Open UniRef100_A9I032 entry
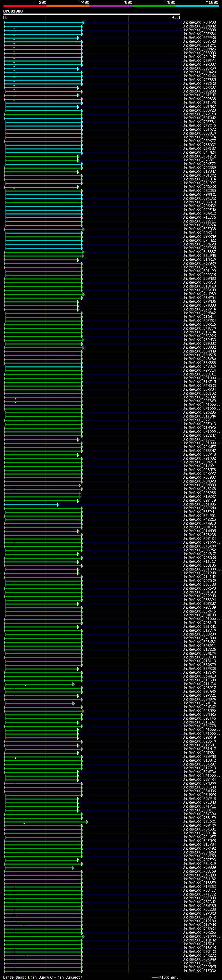This screenshot has height=980, width=222. coord(199,458)
